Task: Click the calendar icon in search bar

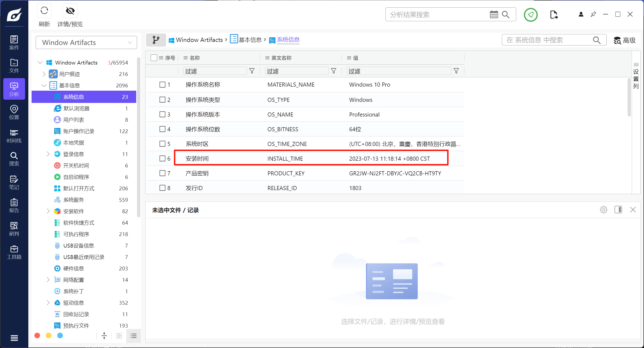Action: click(x=494, y=14)
